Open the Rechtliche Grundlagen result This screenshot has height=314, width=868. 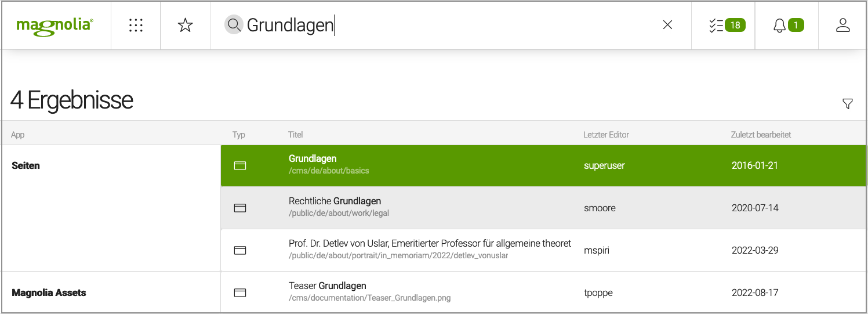335,201
